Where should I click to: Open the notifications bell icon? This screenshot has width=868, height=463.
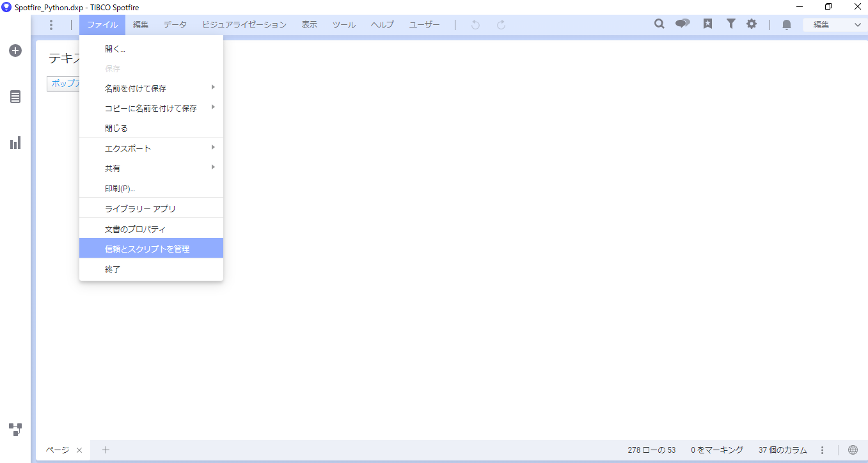[x=787, y=25]
